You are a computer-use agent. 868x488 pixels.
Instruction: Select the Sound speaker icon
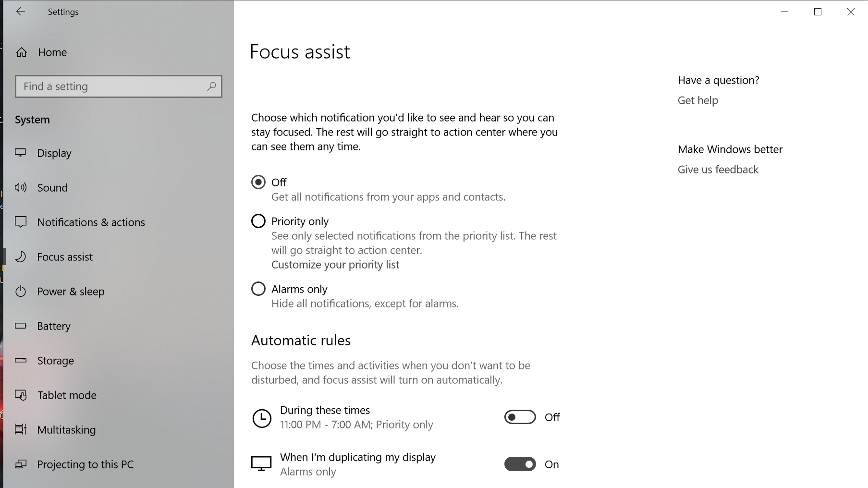coord(21,187)
